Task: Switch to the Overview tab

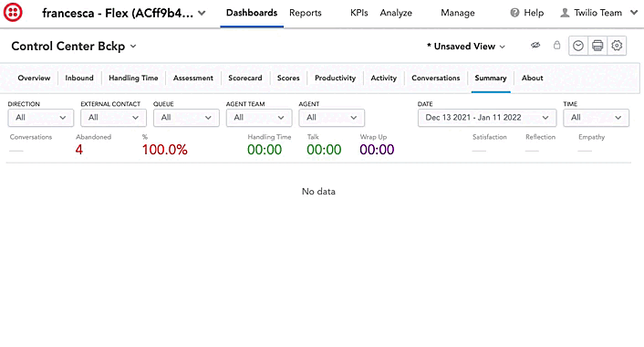Action: pos(34,78)
